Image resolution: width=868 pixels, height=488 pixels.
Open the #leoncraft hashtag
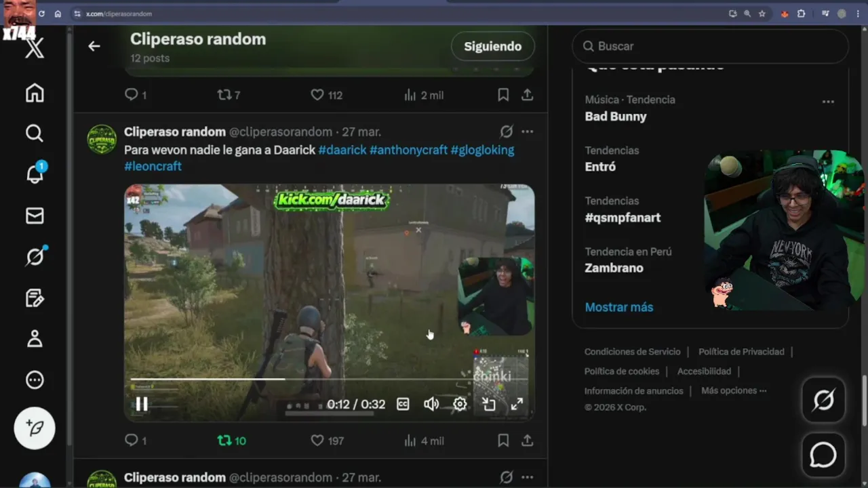153,166
